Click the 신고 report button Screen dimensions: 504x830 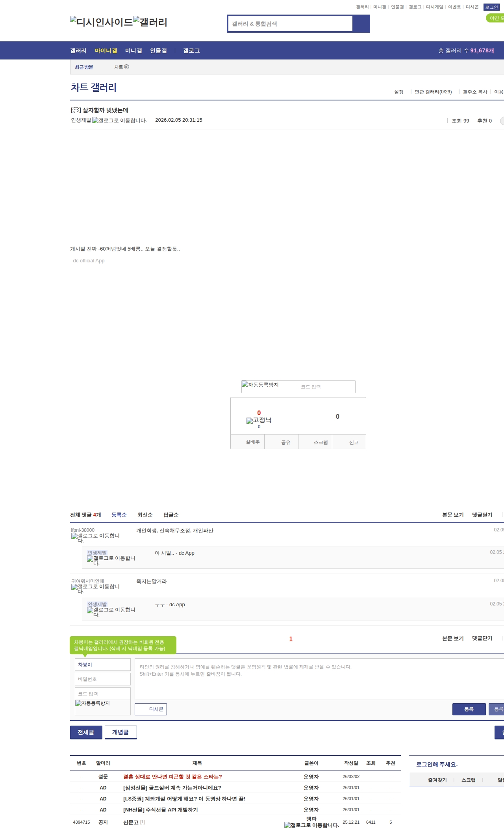(349, 442)
